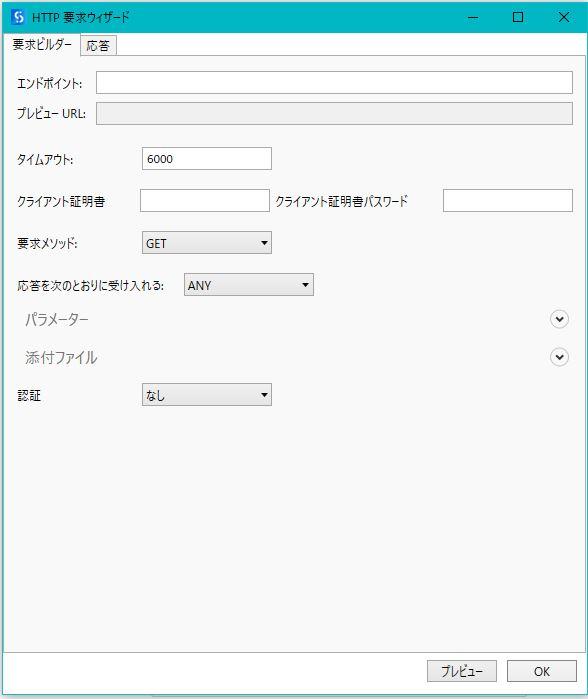This screenshot has width=588, height=699.
Task: Click the 添付ファイル section header text
Action: tap(61, 357)
